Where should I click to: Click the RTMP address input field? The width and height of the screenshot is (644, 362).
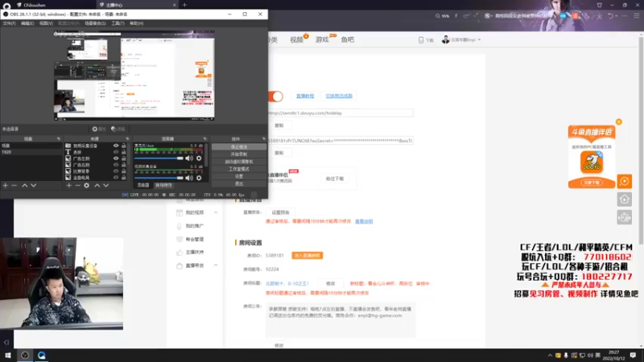341,113
